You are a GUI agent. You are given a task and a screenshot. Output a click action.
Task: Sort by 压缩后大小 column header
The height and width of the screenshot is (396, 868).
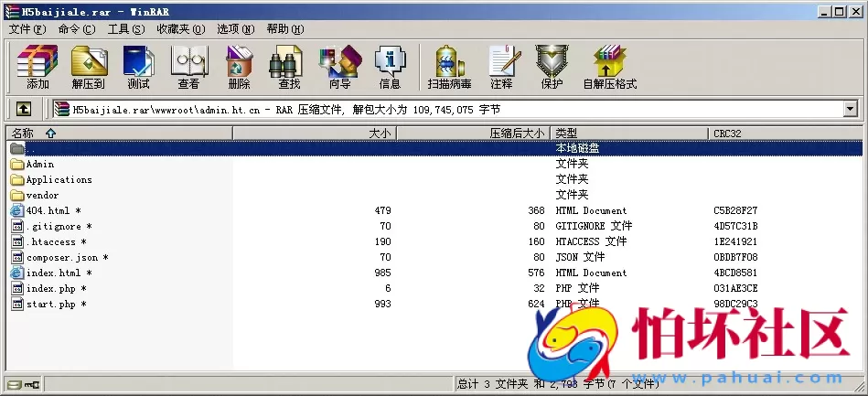click(x=473, y=133)
